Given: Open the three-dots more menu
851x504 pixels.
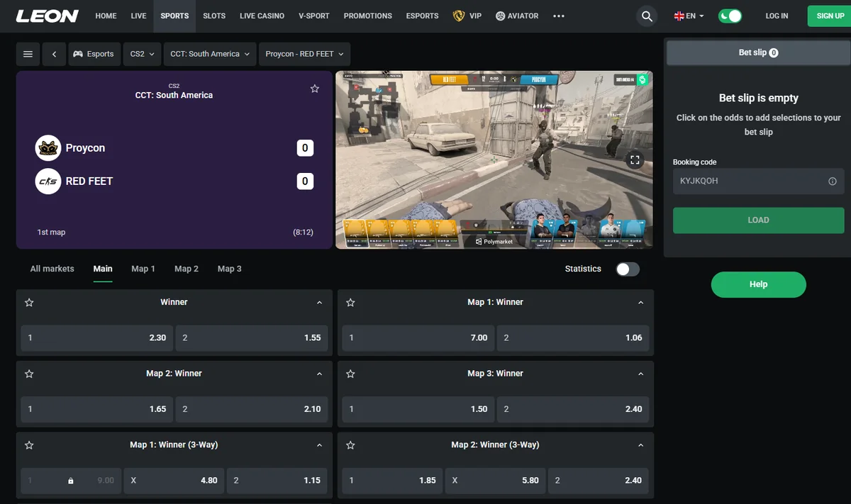Looking at the screenshot, I should tap(559, 16).
